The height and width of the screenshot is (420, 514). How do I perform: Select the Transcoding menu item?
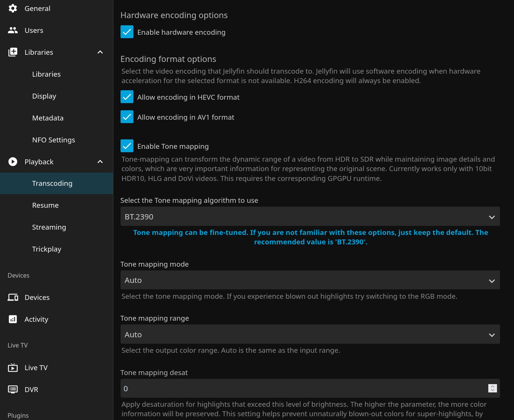[x=52, y=183]
